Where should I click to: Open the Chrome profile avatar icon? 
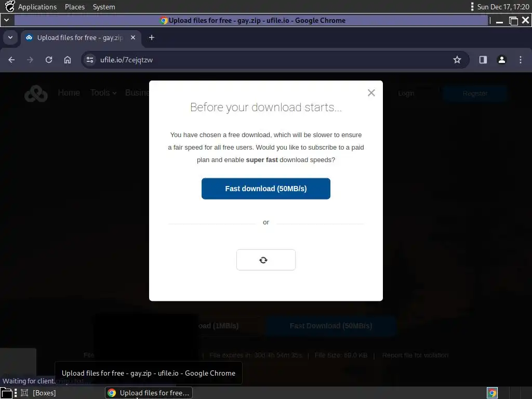tap(501, 60)
